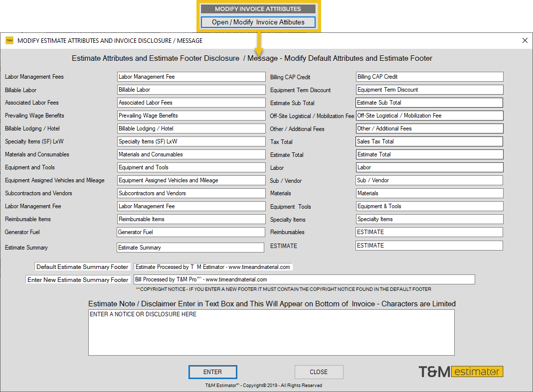This screenshot has height=392, width=533.
Task: Click the 'Equipment Tools' label
Action: click(290, 207)
